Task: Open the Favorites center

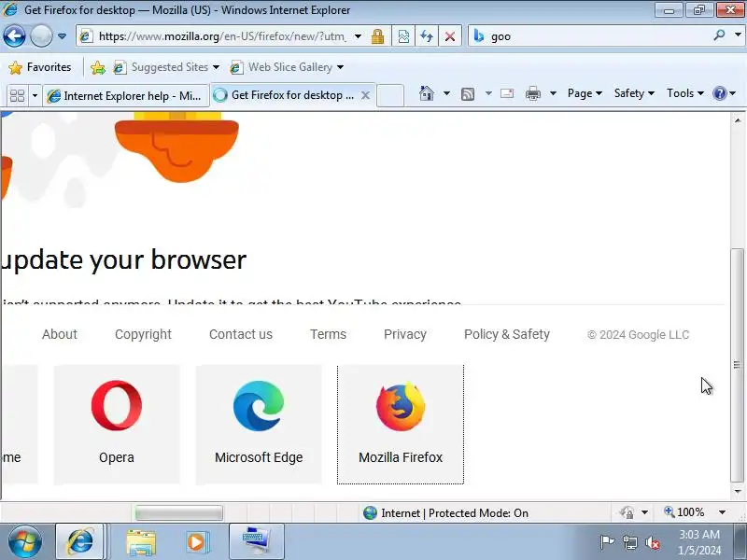Action: (x=40, y=67)
